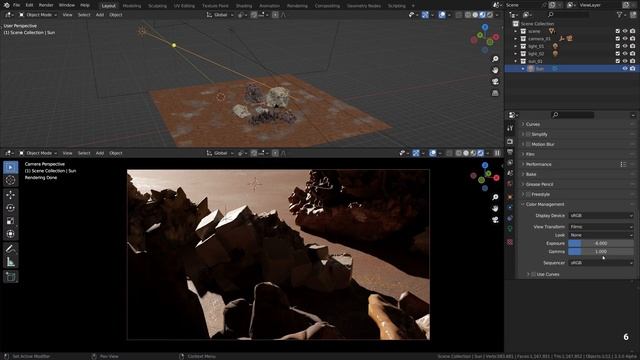Screen dimensions: 640x360
Task: Switch to the Shading workspace tab
Action: 244,6
